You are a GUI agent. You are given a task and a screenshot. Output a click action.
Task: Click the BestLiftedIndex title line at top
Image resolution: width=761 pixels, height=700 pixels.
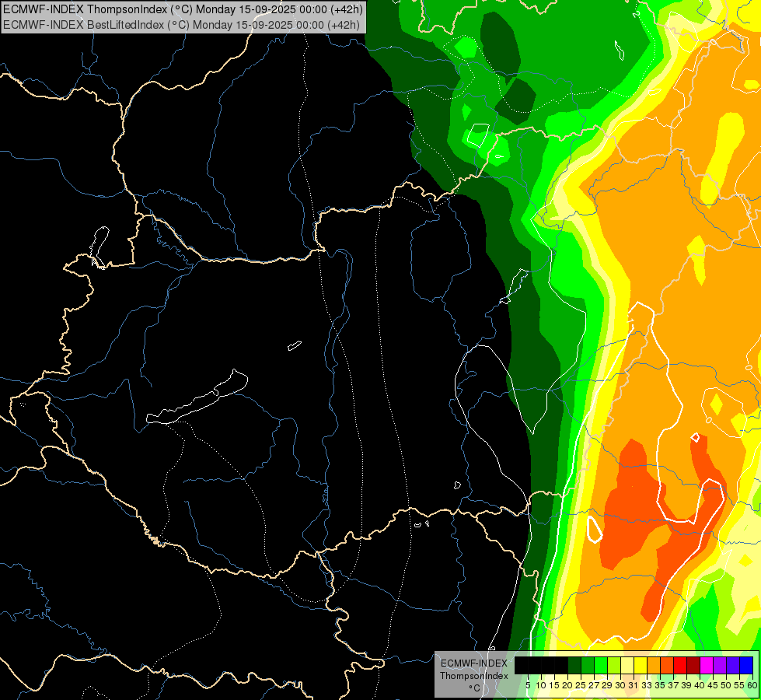[182, 24]
